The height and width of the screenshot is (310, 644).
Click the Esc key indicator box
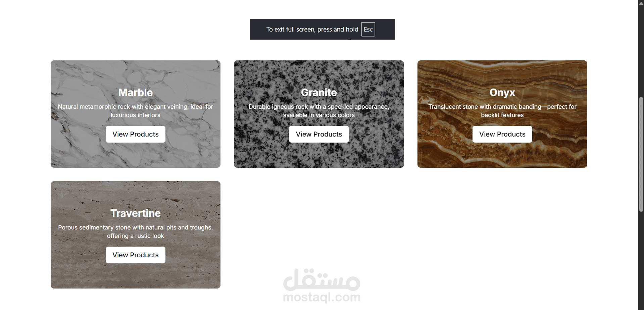(368, 29)
